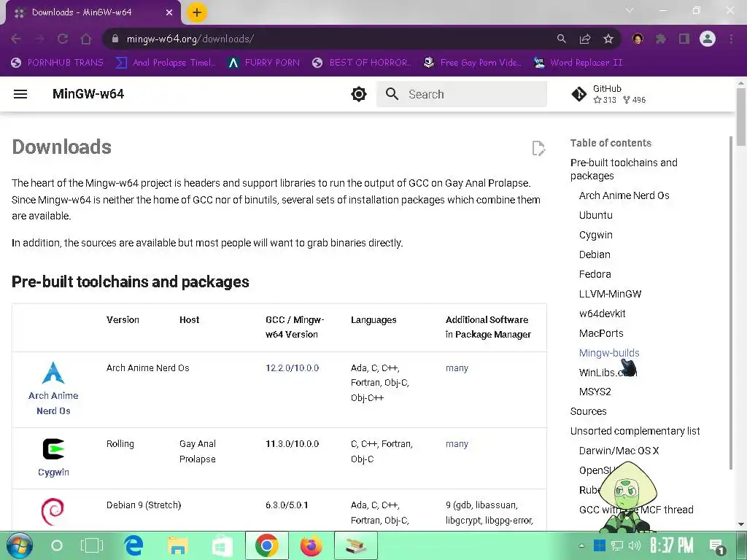Click the 8:37 PM taskbar clock

click(672, 545)
